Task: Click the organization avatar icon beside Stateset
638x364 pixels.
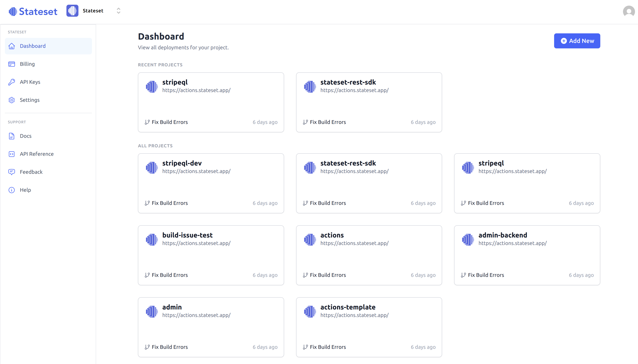Action: 72,11
